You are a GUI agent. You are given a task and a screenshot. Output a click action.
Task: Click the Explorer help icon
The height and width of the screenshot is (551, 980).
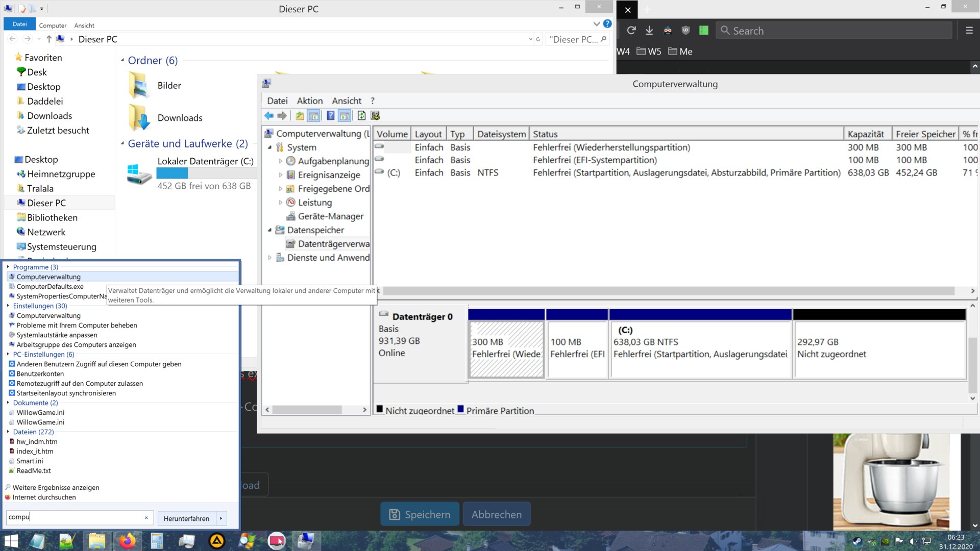click(607, 23)
